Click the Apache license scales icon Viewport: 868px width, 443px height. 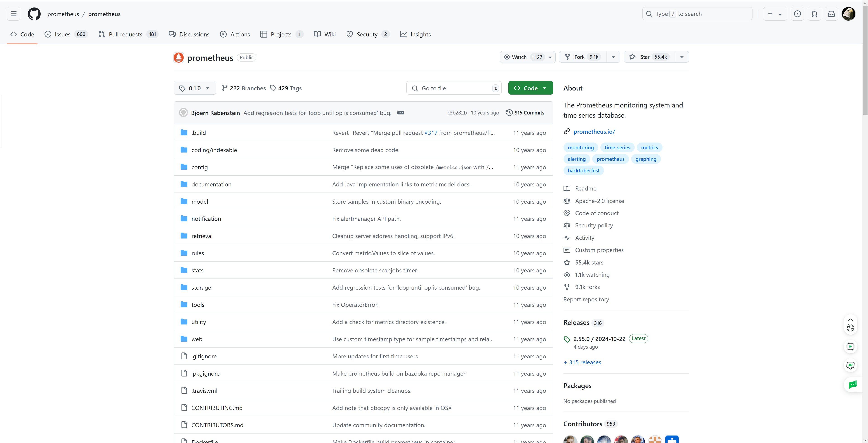click(567, 201)
